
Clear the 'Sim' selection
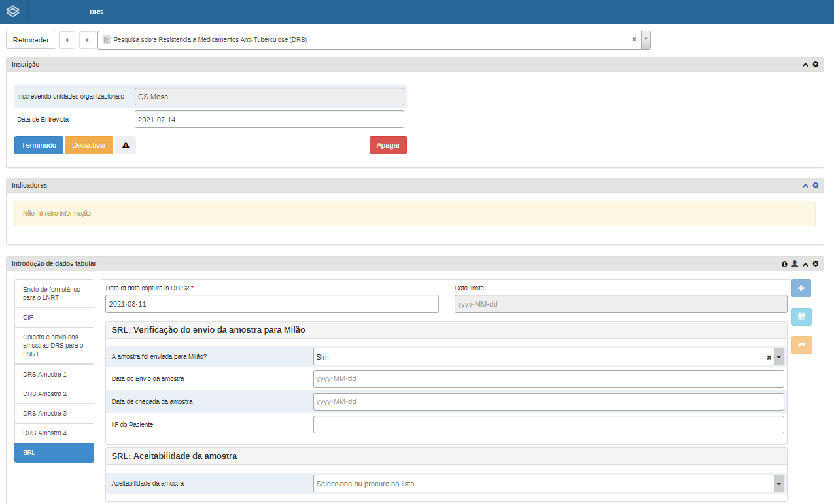click(769, 358)
